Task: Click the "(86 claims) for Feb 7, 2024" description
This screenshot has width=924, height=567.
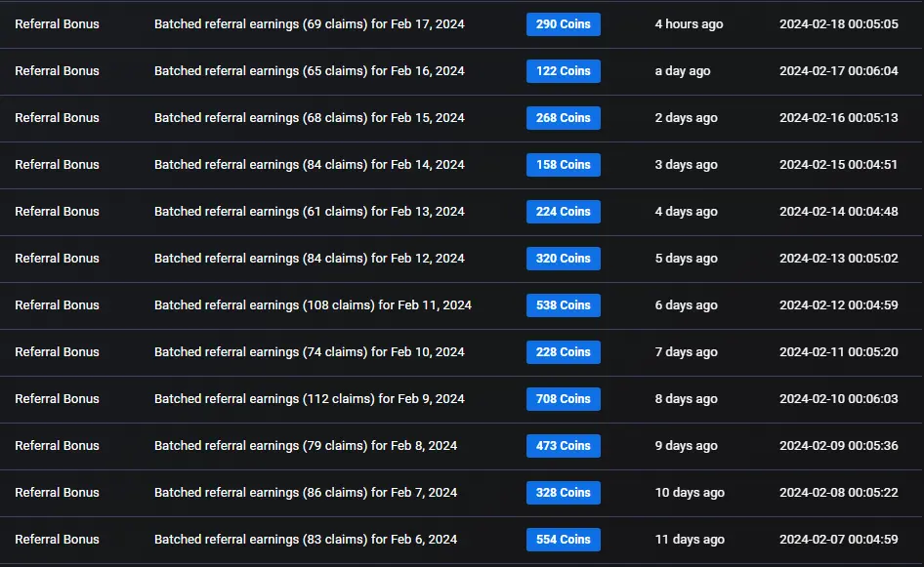Action: [306, 492]
